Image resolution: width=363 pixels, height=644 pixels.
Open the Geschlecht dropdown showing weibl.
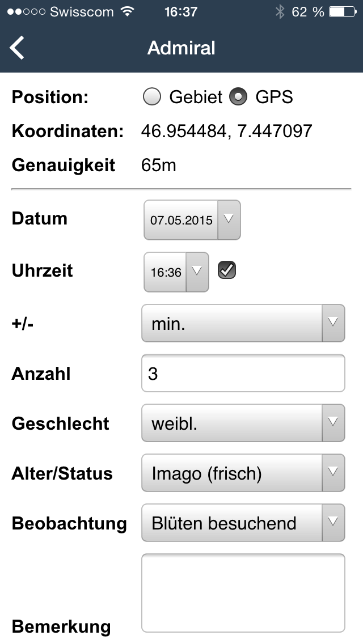243,423
